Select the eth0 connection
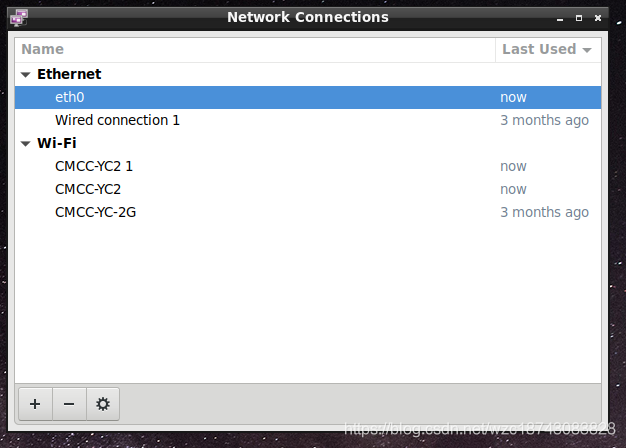This screenshot has width=626, height=448. click(308, 97)
